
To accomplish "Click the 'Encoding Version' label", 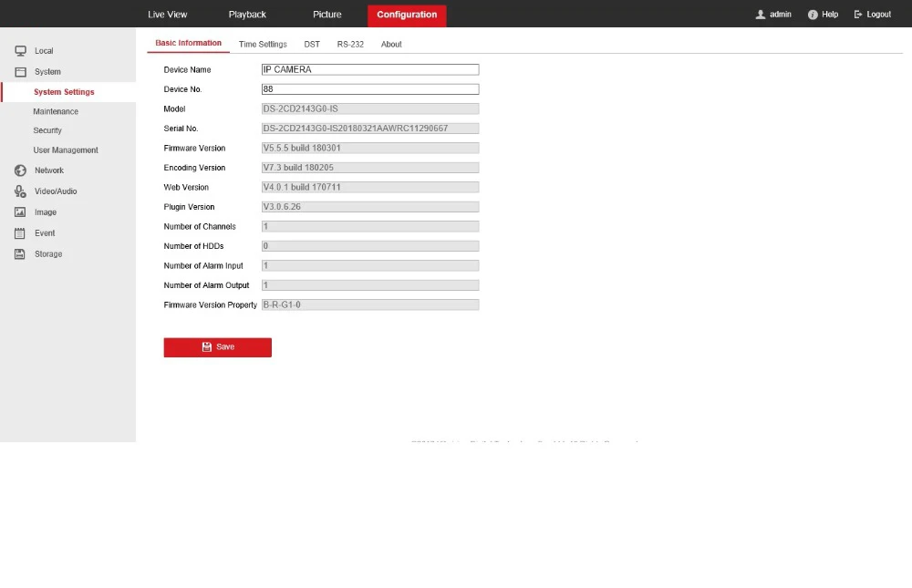I will coord(194,168).
